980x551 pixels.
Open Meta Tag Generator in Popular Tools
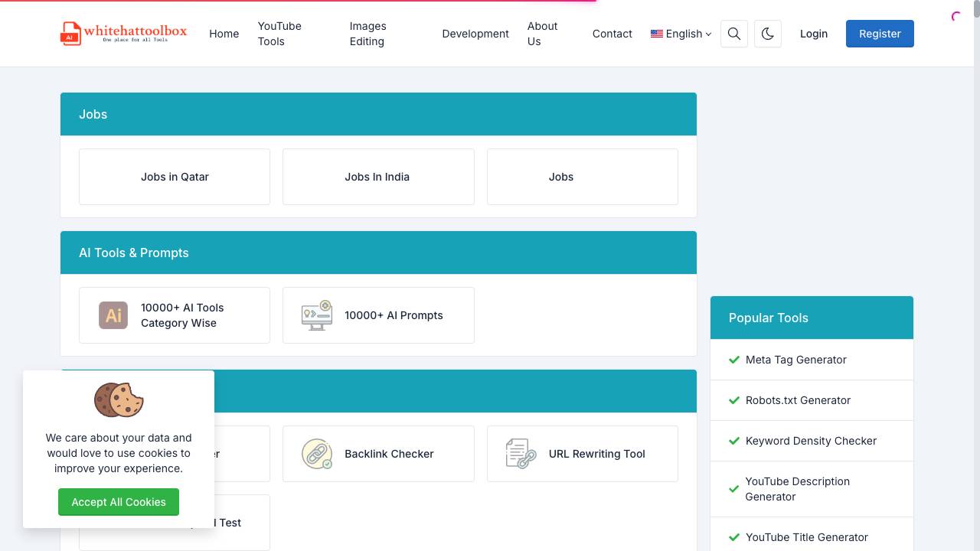[x=796, y=360]
